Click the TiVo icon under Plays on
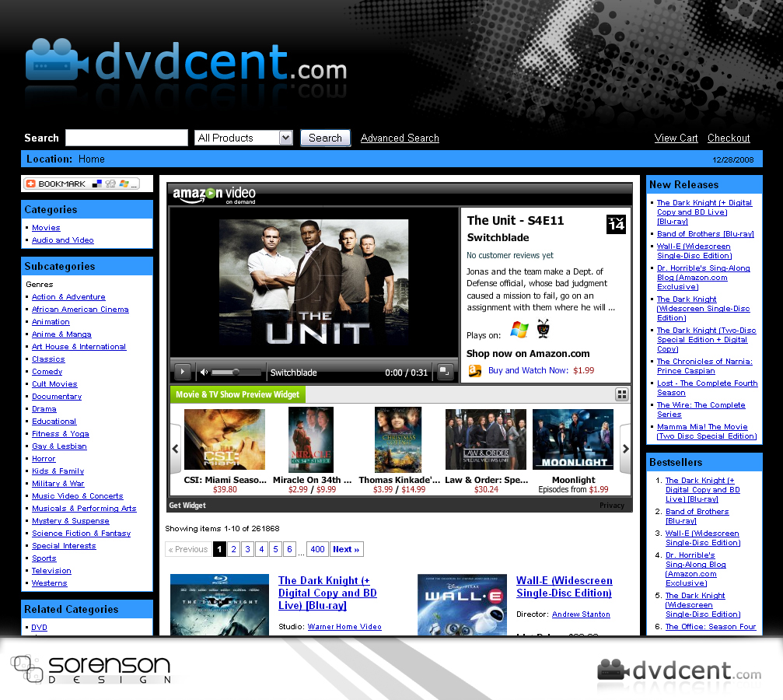Viewport: 783px width, 700px height. click(x=544, y=329)
